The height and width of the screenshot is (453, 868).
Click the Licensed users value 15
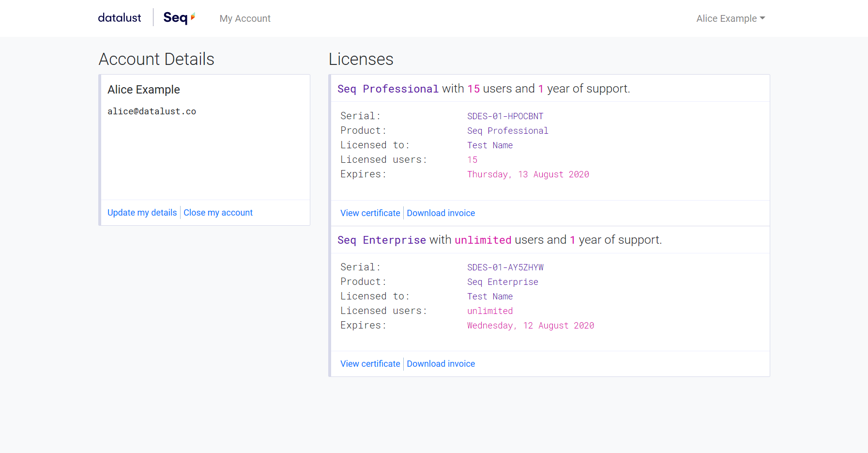(472, 160)
